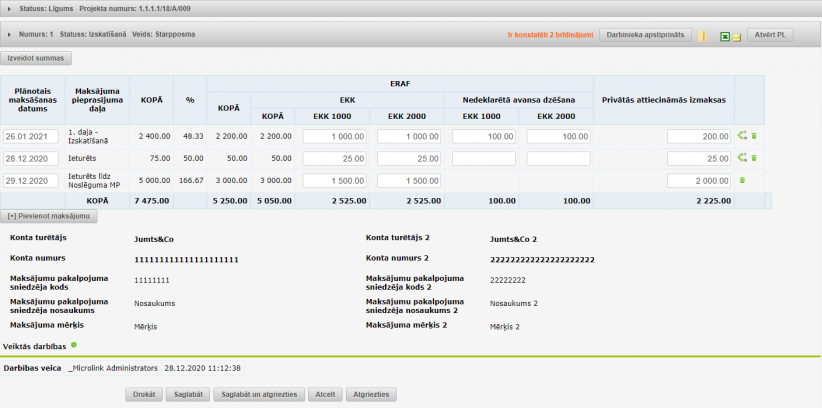Expand Pievienot maksājumu to add payment
The width and height of the screenshot is (822, 408).
50,216
